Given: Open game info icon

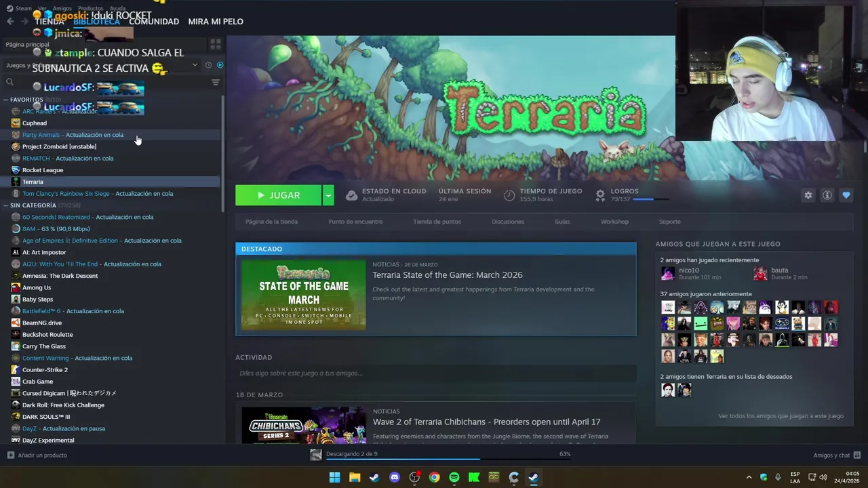Looking at the screenshot, I should click(827, 195).
